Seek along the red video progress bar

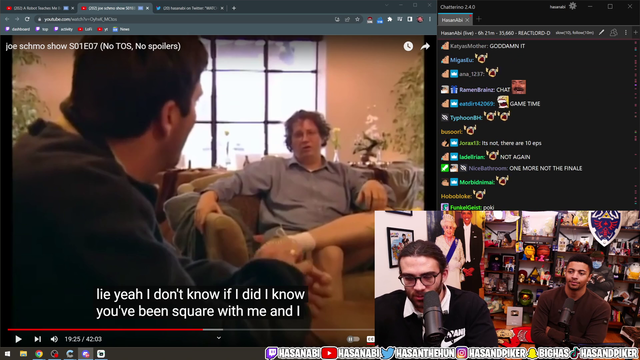[191, 329]
